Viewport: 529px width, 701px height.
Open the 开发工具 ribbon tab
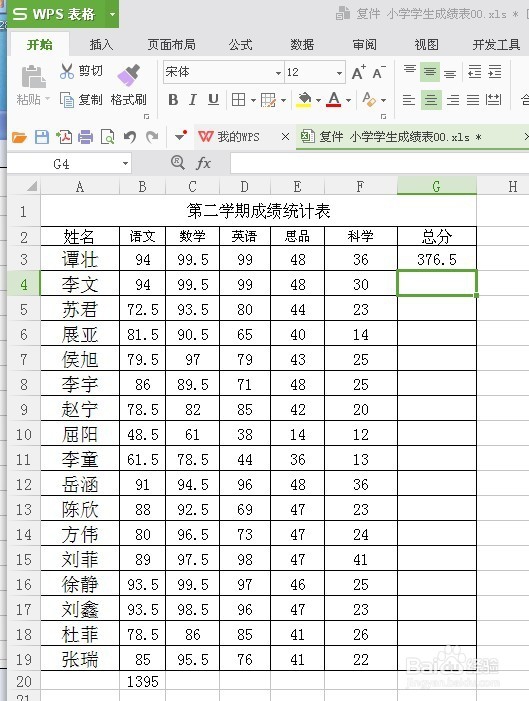pyautogui.click(x=496, y=45)
